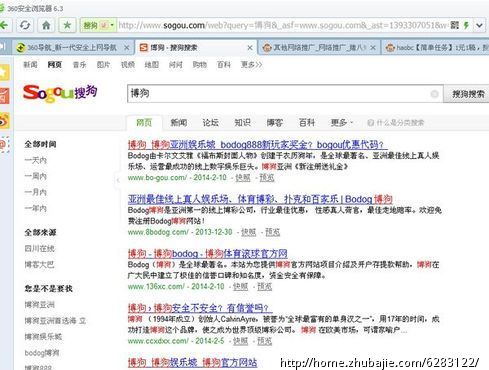489x370 pixels.
Task: Close the 其他网络推广 tab
Action: 373,48
